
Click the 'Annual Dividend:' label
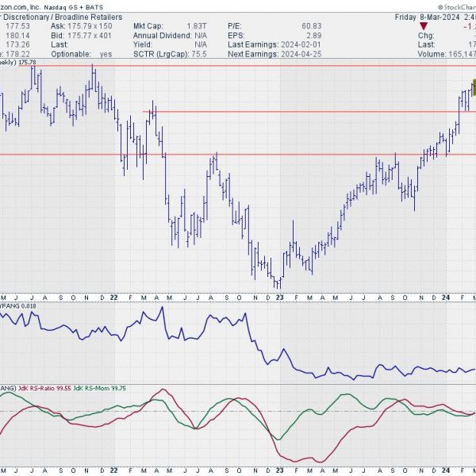(x=163, y=36)
